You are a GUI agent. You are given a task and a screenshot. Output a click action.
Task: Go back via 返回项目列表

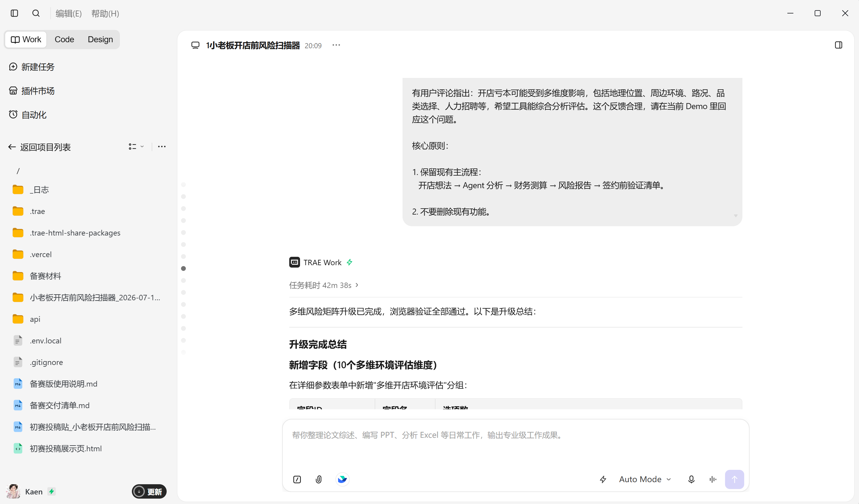40,147
